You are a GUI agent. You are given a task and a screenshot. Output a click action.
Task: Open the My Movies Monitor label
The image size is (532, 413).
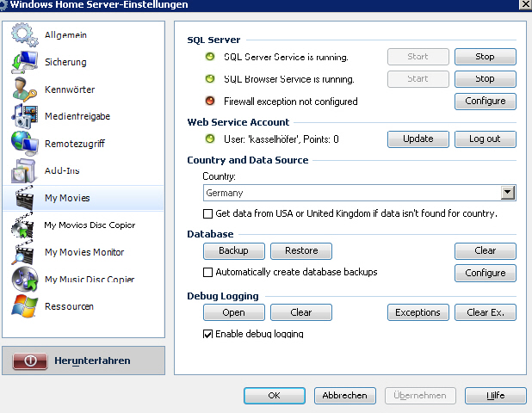(x=84, y=252)
